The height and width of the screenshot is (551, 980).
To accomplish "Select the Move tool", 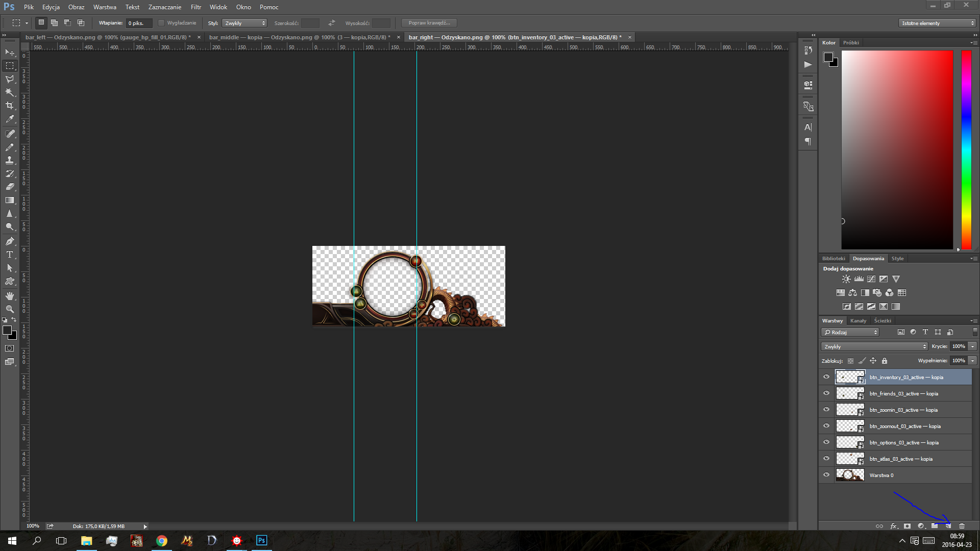I will point(10,53).
